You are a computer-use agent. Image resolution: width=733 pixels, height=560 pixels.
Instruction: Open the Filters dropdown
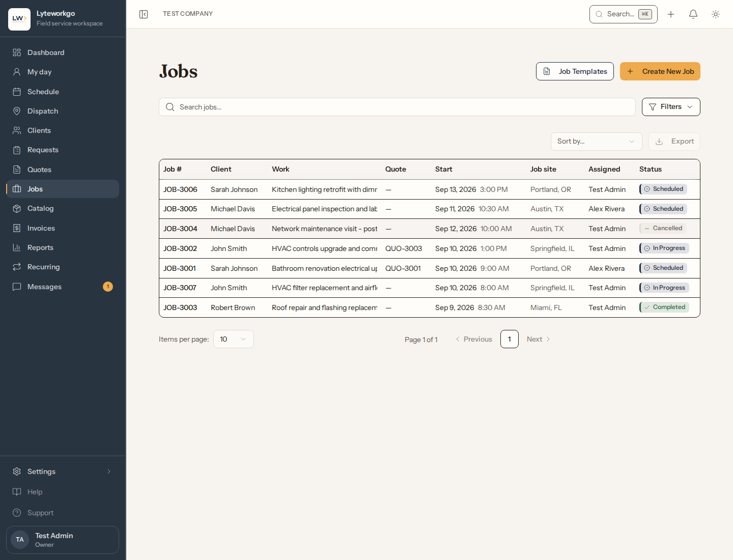[x=671, y=107]
